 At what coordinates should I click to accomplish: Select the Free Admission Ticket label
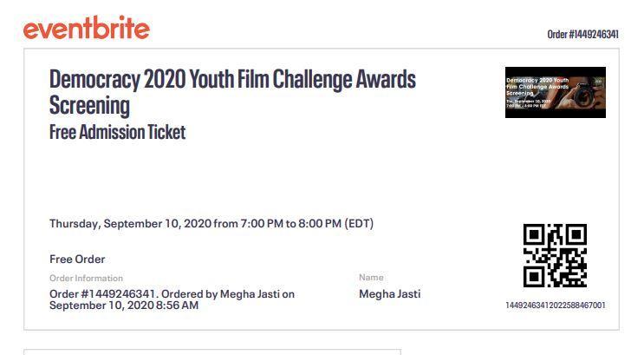pyautogui.click(x=118, y=133)
